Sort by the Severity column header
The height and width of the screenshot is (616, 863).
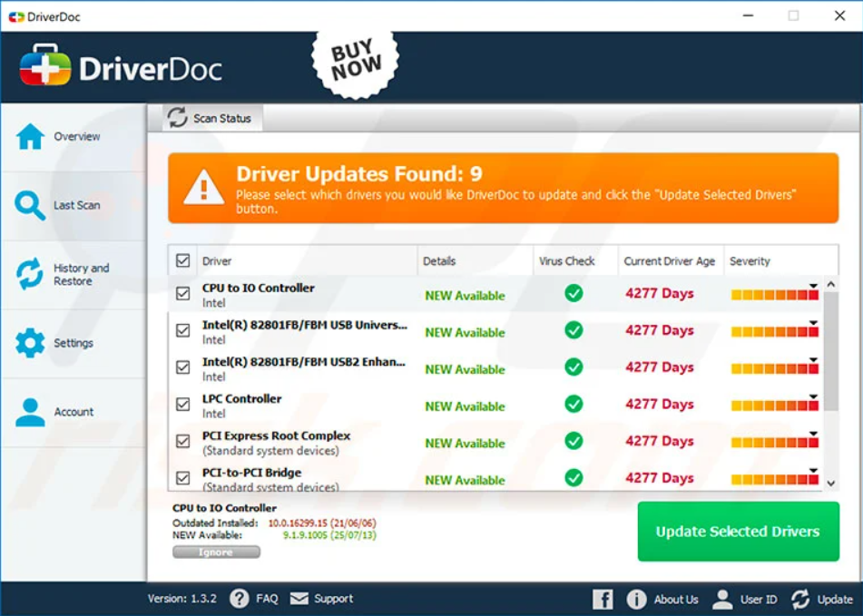pos(781,260)
